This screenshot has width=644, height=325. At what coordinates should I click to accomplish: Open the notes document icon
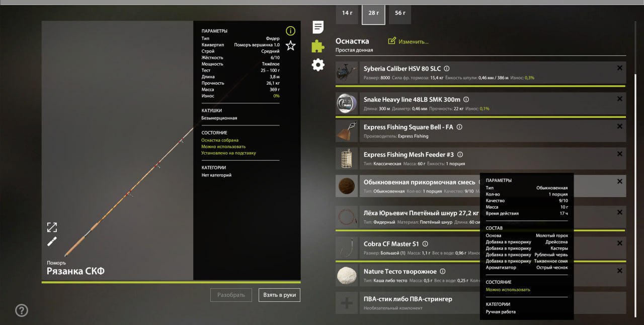pos(318,27)
